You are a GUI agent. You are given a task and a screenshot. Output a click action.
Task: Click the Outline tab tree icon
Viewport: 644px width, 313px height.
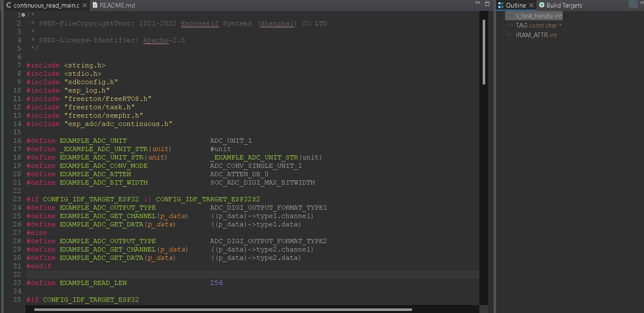[x=501, y=5]
